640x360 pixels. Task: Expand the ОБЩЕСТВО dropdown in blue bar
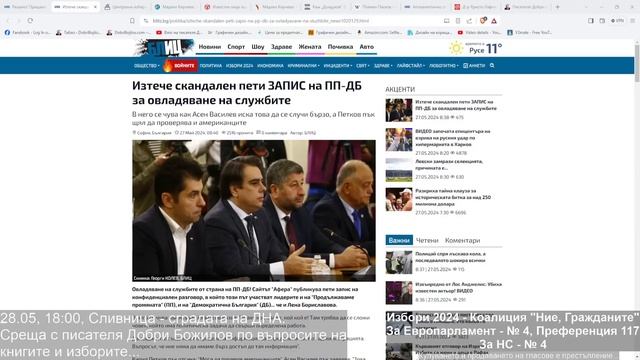[x=147, y=65]
